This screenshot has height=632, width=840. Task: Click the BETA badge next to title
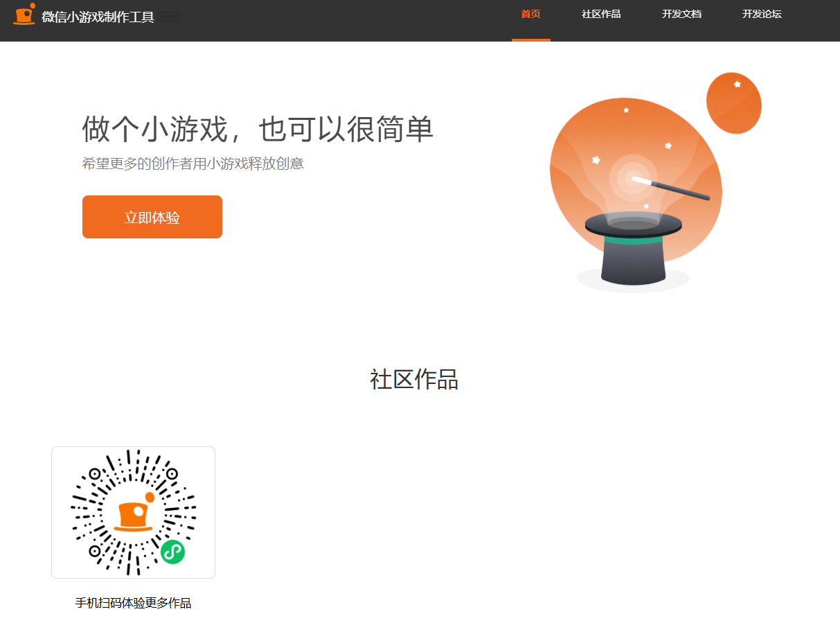(168, 17)
